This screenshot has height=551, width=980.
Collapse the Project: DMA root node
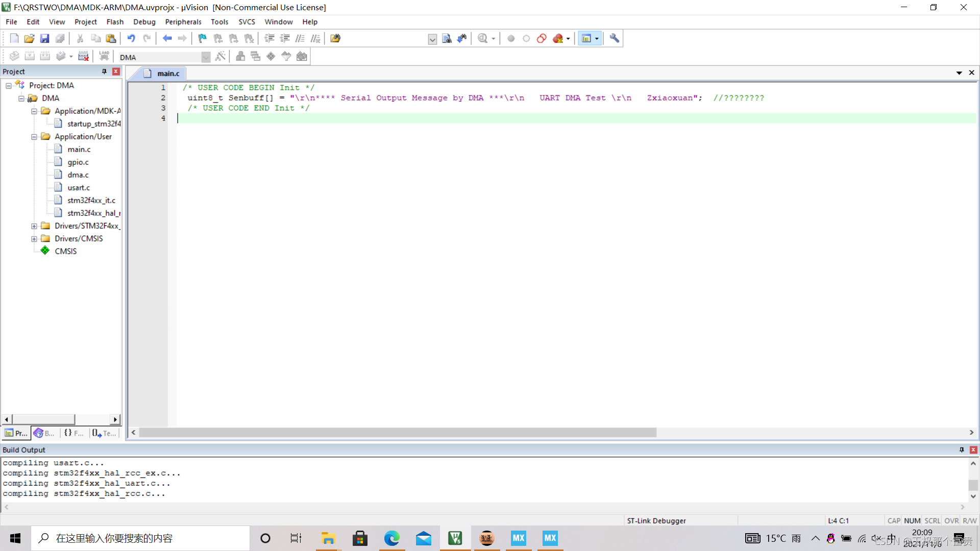point(9,86)
